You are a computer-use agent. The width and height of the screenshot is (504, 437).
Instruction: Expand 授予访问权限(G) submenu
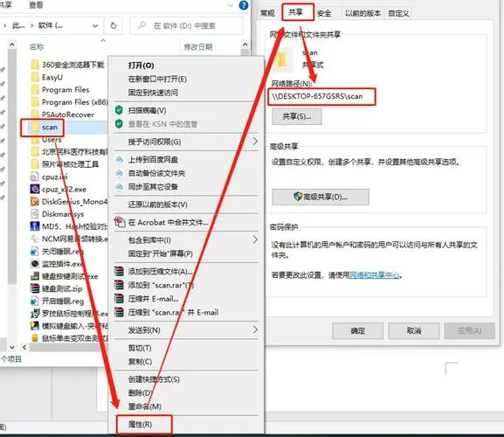[186, 142]
